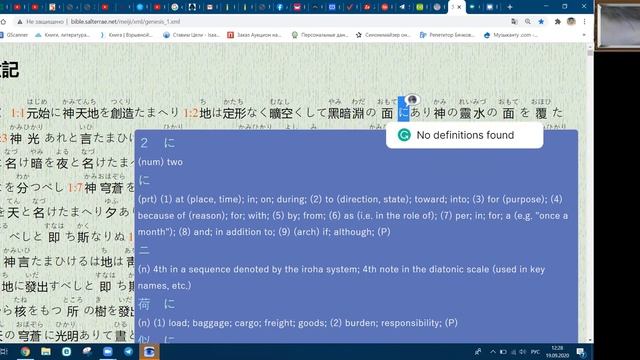Open the 'Книги, литература' bookmark

point(62,35)
